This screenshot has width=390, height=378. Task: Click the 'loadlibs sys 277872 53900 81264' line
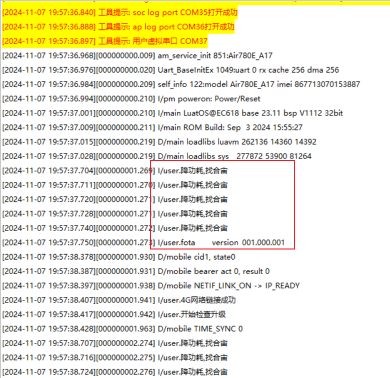(x=157, y=156)
